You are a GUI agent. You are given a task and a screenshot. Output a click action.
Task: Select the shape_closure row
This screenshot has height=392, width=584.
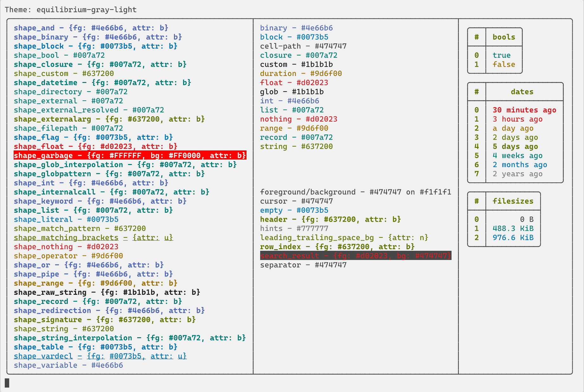100,65
